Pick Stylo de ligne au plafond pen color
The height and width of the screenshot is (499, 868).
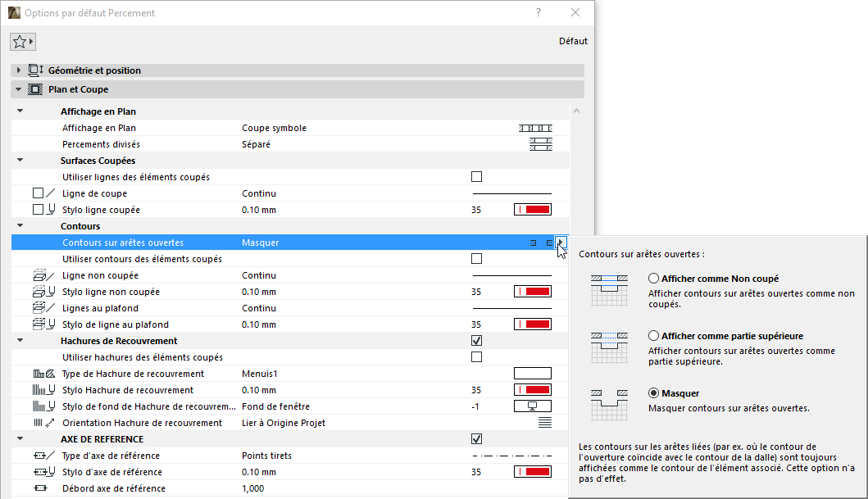point(533,324)
